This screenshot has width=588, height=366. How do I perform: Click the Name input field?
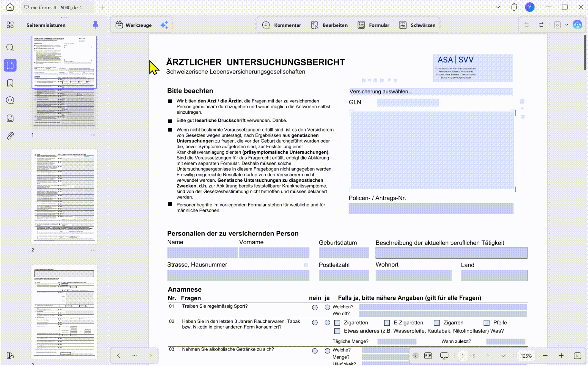coord(202,253)
